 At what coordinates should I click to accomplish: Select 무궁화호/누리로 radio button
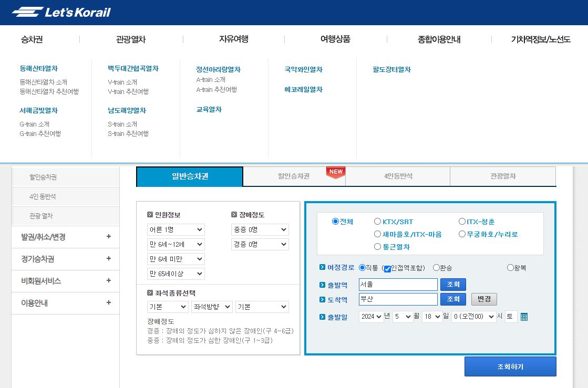coord(462,234)
